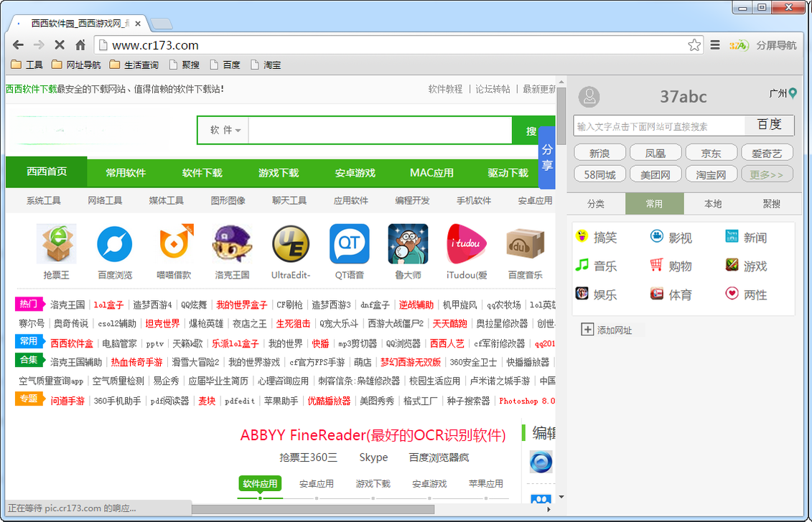This screenshot has height=522, width=812.
Task: Open the 影视 category in sidebar
Action: point(671,238)
